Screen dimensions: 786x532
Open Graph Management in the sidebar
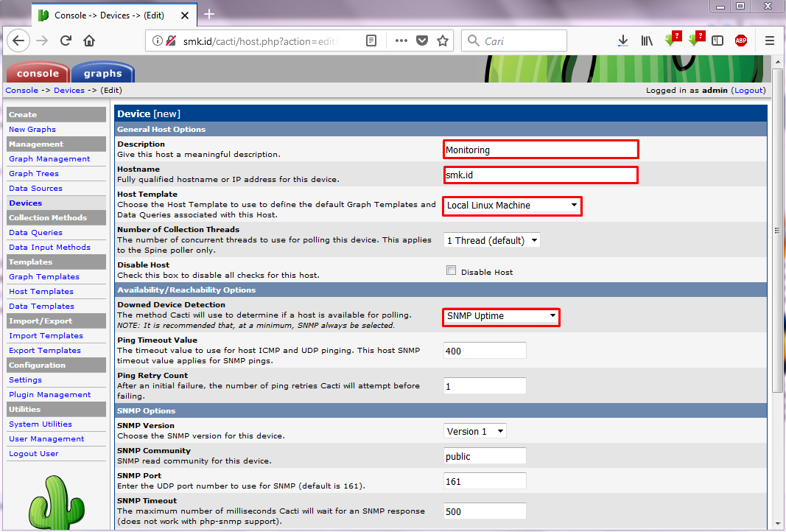point(49,158)
